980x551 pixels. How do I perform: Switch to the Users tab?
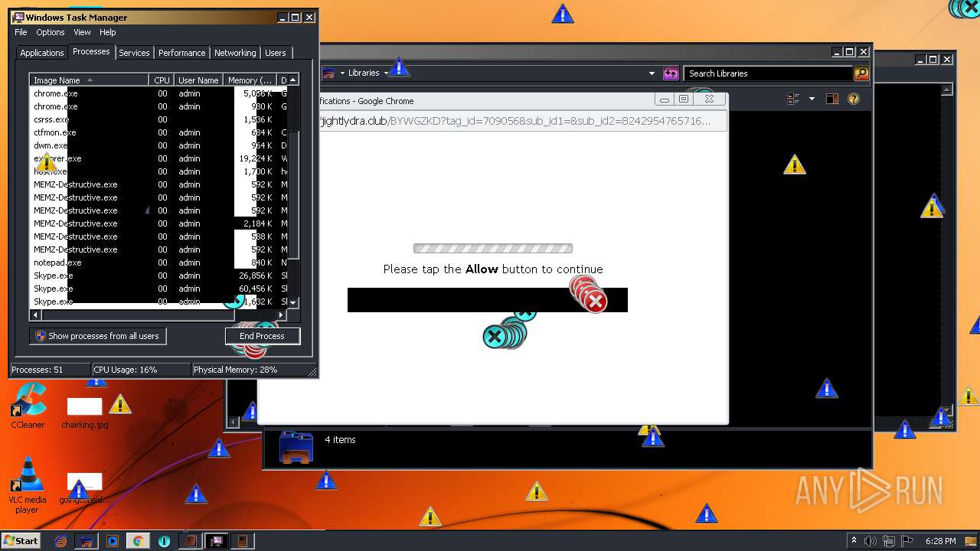[x=276, y=53]
